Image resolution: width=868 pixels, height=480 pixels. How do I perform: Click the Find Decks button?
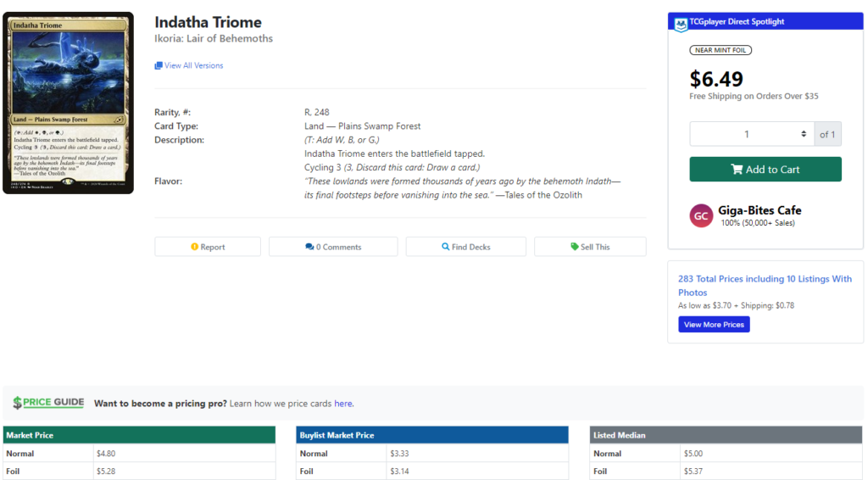(x=466, y=247)
